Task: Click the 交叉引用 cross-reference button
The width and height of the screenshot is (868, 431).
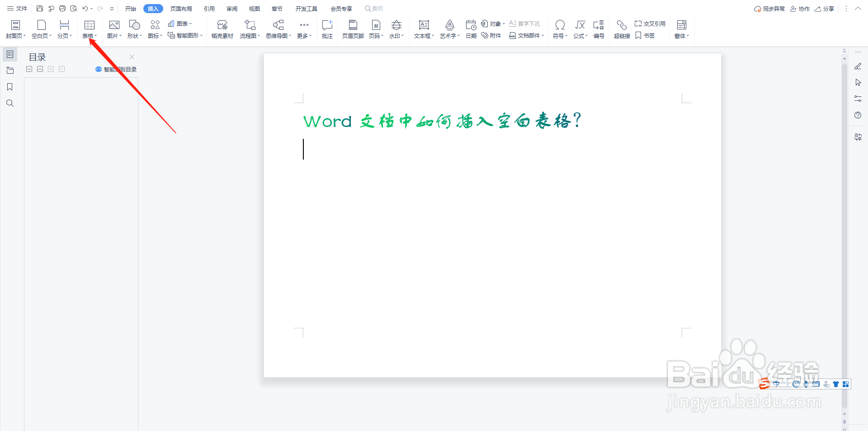Action: click(x=650, y=24)
